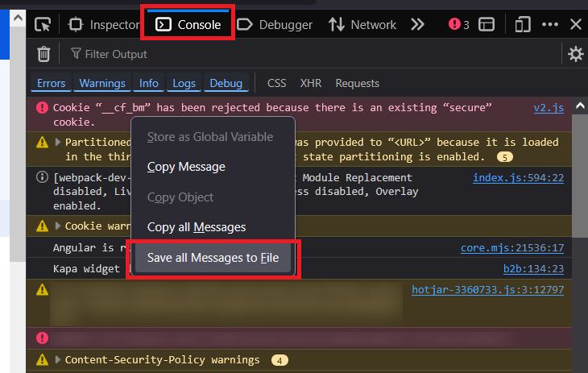Toggle the Debug filter
Screen dimensions: 588x373
[x=226, y=83]
